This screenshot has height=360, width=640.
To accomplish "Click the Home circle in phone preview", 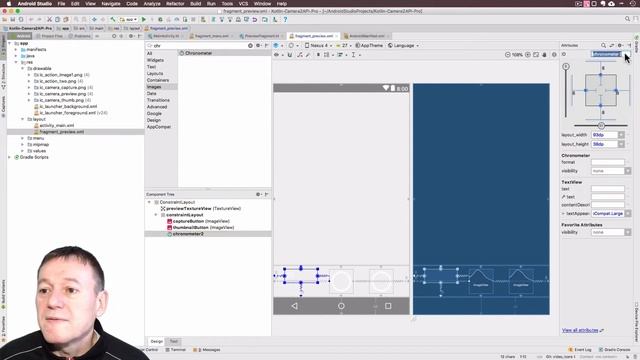I will point(341,306).
